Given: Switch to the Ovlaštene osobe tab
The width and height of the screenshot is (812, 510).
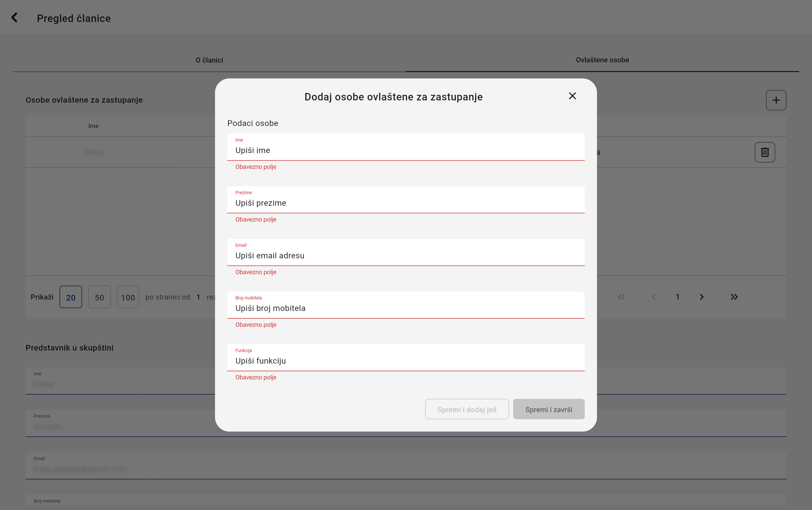Looking at the screenshot, I should click(x=602, y=60).
